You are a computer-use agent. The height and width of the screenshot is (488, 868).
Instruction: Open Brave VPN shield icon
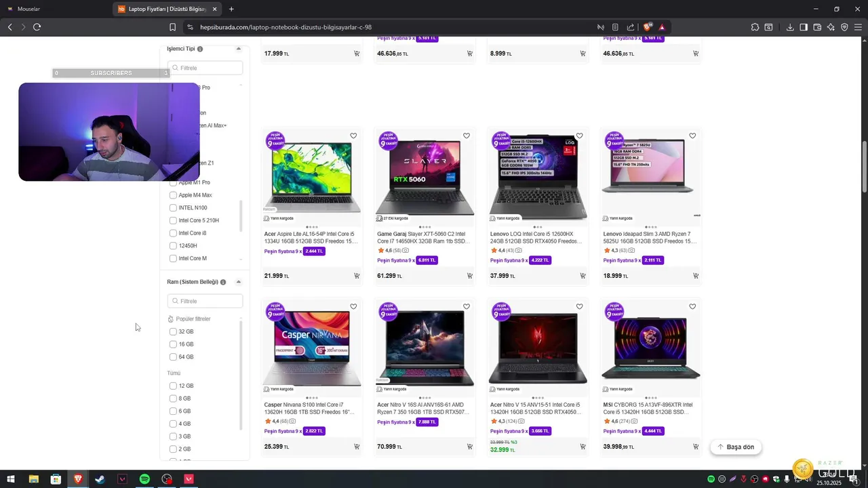(844, 27)
